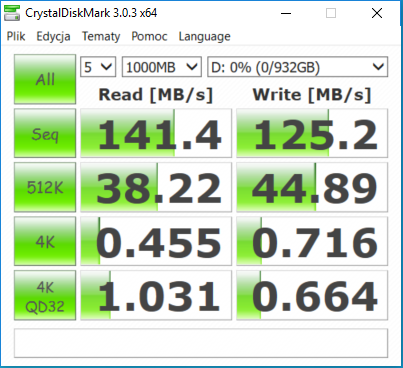The width and height of the screenshot is (403, 368).
Task: Close the CrystalDiskMark window
Action: point(377,13)
